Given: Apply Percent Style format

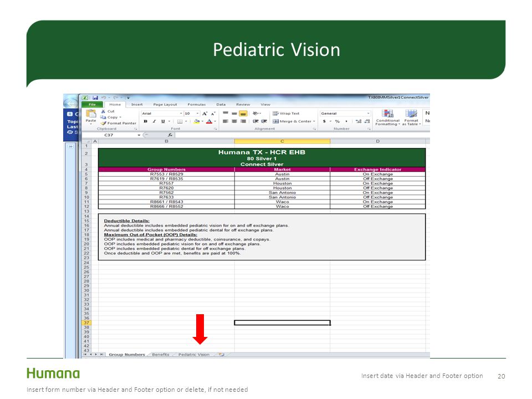Looking at the screenshot, I should [337, 121].
